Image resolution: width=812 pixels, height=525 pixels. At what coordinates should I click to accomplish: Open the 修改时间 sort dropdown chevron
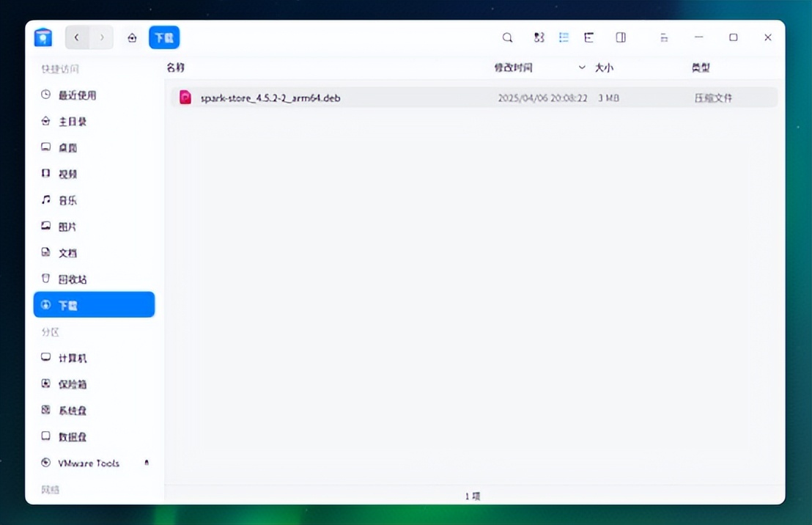click(583, 67)
